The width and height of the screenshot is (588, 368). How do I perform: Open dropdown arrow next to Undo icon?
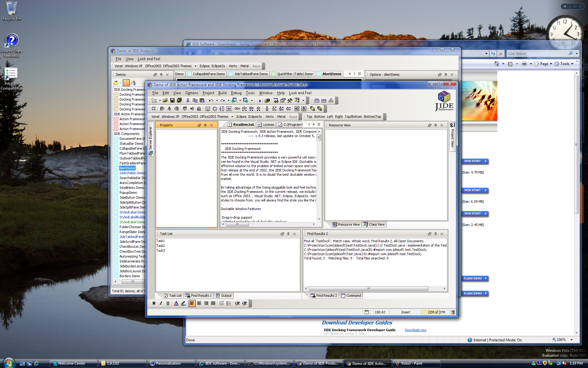[217, 101]
